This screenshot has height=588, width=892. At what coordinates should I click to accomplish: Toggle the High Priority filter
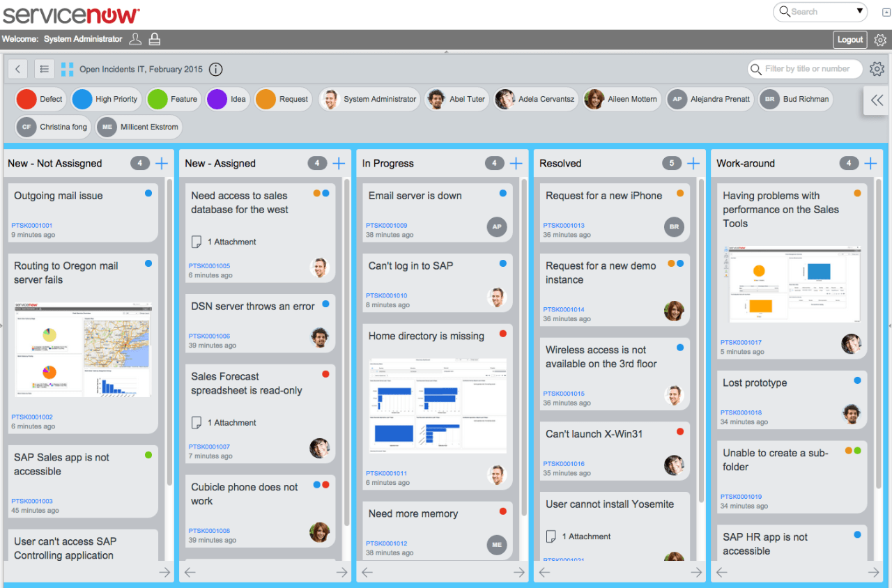click(105, 99)
